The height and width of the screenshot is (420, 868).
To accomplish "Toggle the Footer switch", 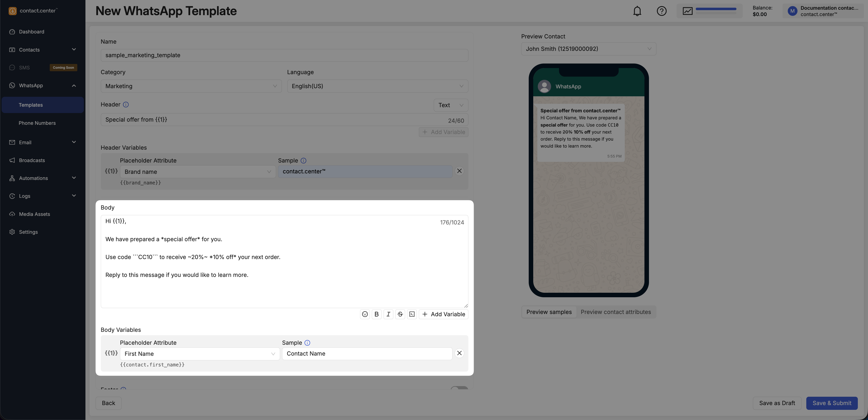I will pyautogui.click(x=459, y=388).
